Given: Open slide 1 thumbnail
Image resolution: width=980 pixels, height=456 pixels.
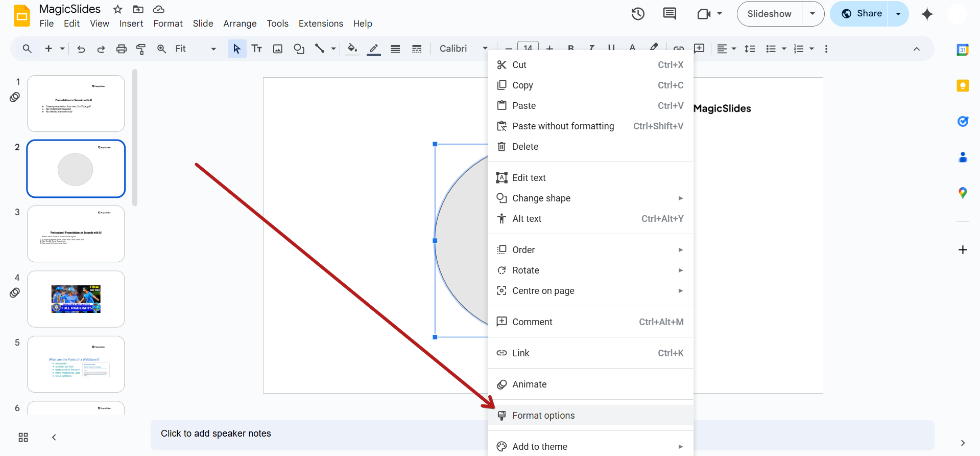Looking at the screenshot, I should 76,103.
